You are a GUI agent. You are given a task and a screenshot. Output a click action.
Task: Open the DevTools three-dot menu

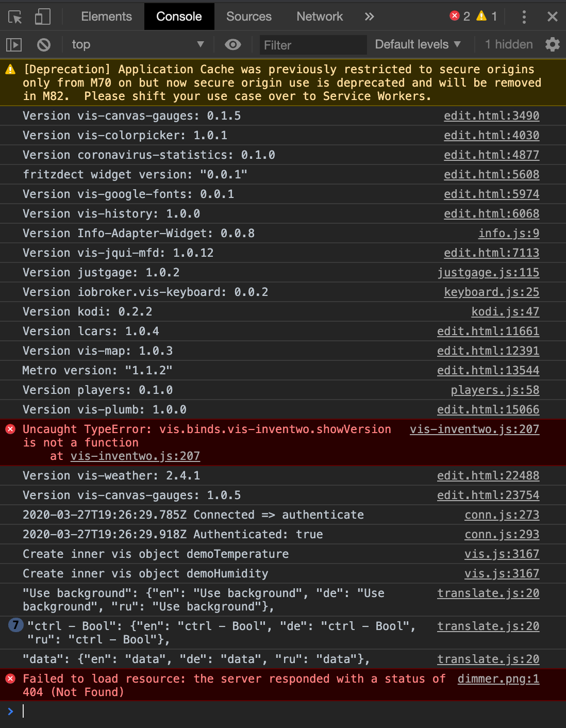(x=524, y=17)
